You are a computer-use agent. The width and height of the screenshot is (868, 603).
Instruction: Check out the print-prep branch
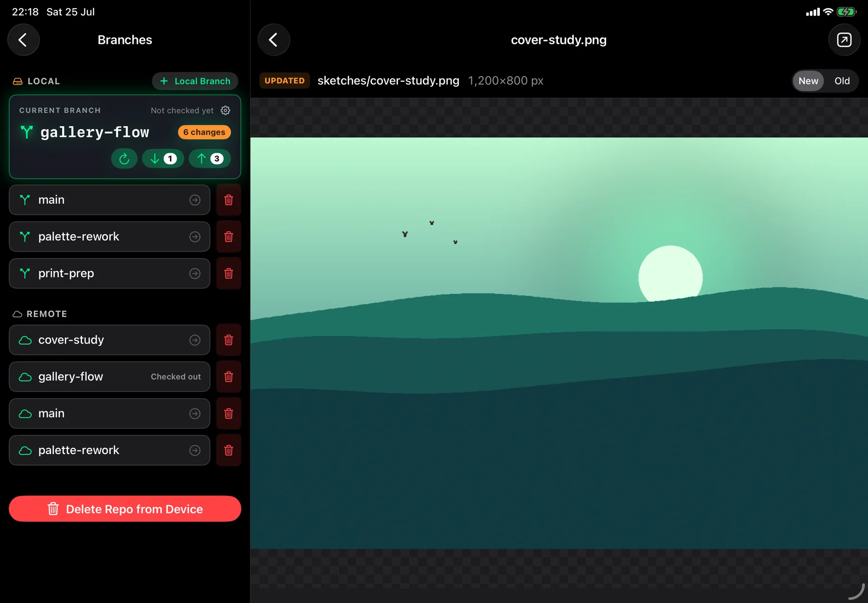point(109,273)
